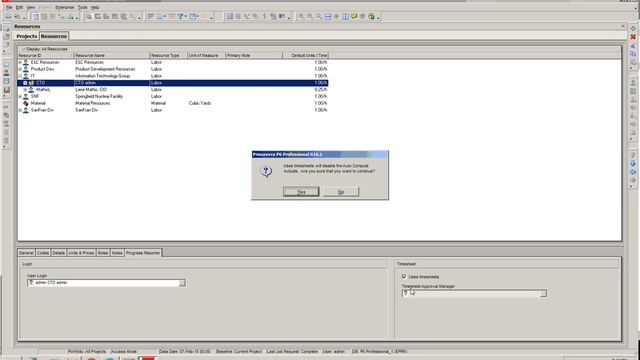Open the Help menu
The width and height of the screenshot is (640, 360).
[x=95, y=7]
